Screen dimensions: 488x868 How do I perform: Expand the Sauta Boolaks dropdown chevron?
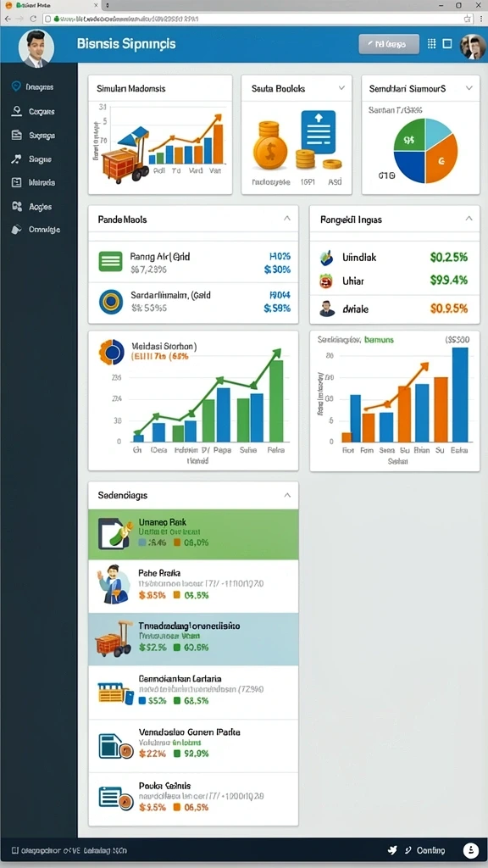coord(341,87)
